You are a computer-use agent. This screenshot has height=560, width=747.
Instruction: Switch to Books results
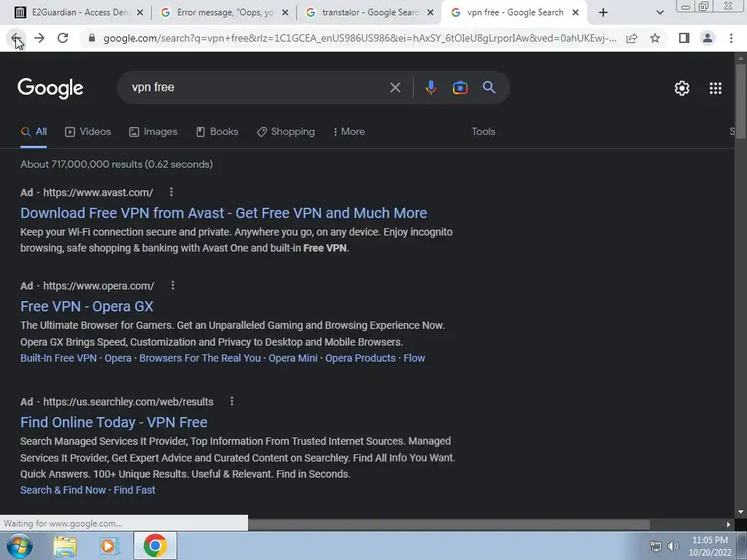pos(217,132)
